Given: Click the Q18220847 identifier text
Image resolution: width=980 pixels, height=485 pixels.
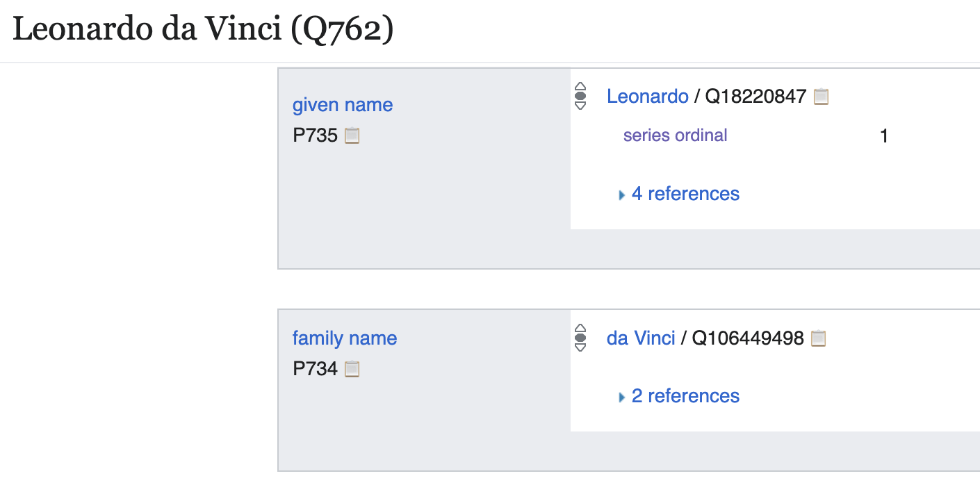Looking at the screenshot, I should pos(756,97).
